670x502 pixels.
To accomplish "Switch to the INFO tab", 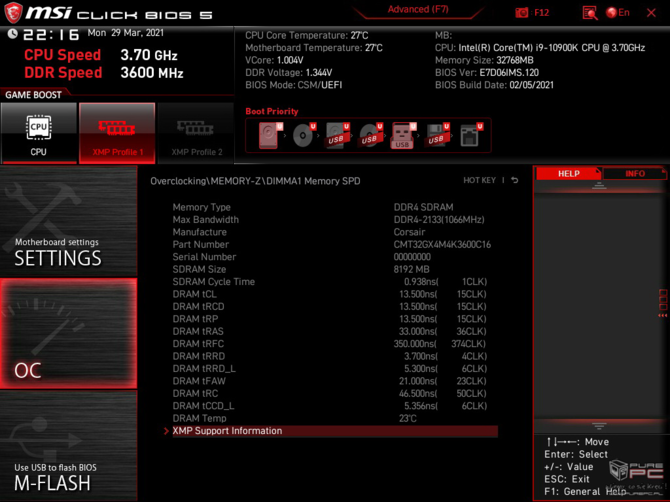I will pos(635,173).
